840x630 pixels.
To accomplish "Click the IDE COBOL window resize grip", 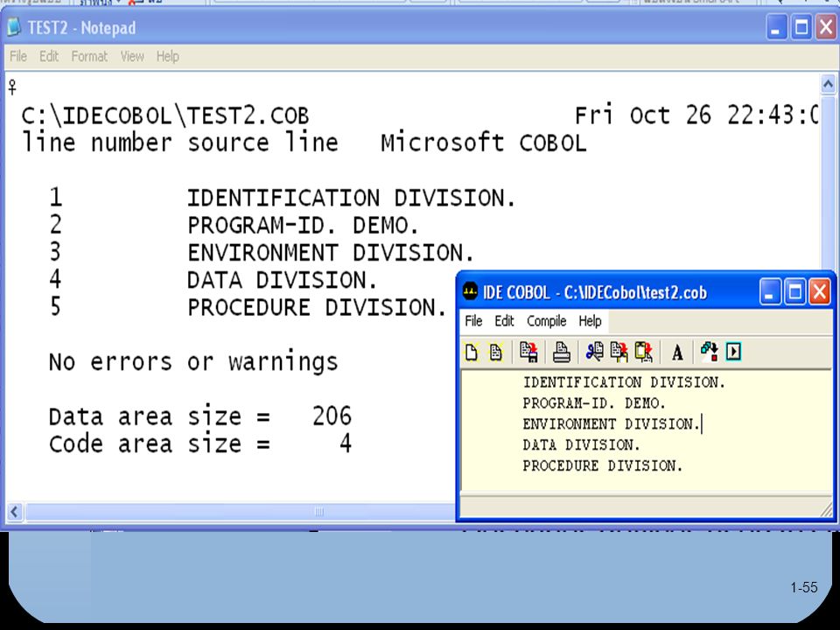I will (827, 509).
